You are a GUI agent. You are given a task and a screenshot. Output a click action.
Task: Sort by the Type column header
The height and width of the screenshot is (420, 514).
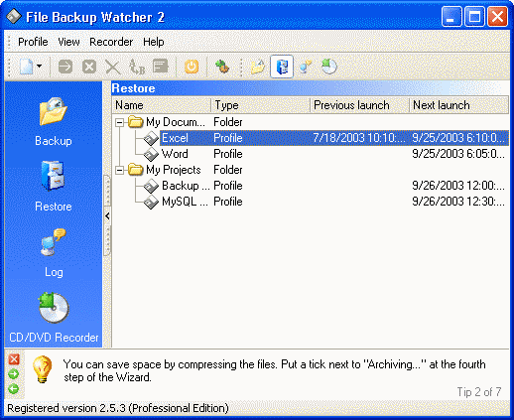[x=260, y=105]
